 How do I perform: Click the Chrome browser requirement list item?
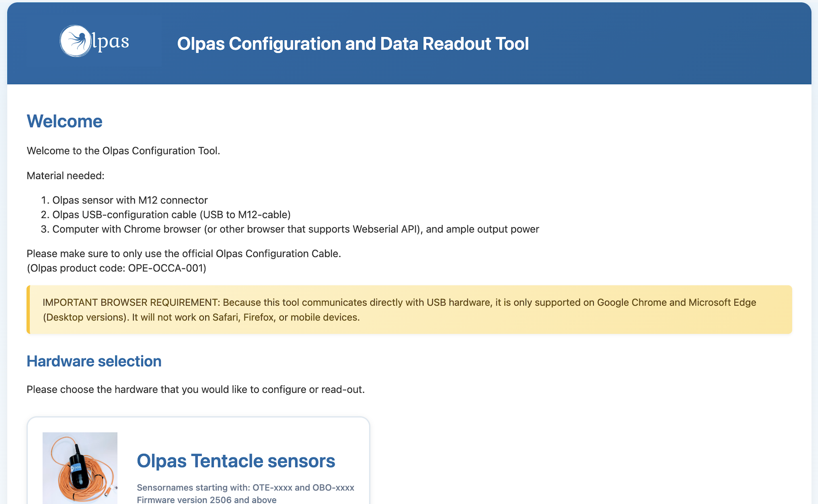(x=295, y=229)
